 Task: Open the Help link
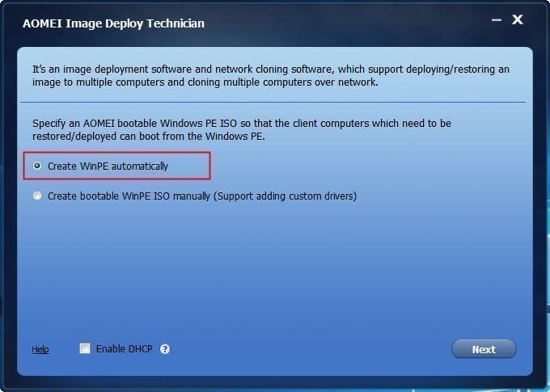point(40,349)
